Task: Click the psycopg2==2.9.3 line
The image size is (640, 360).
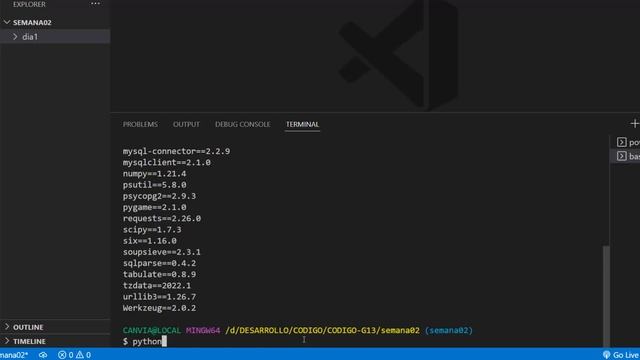Action: 159,196
